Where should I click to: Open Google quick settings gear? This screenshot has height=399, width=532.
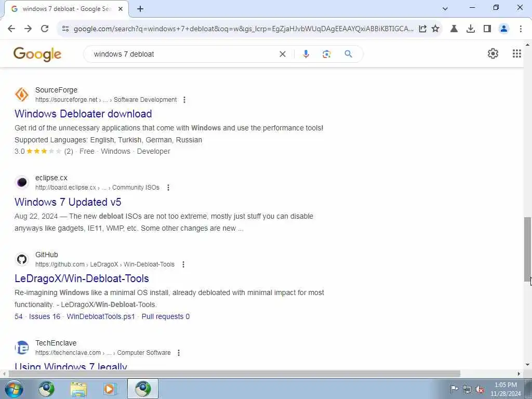coord(493,54)
